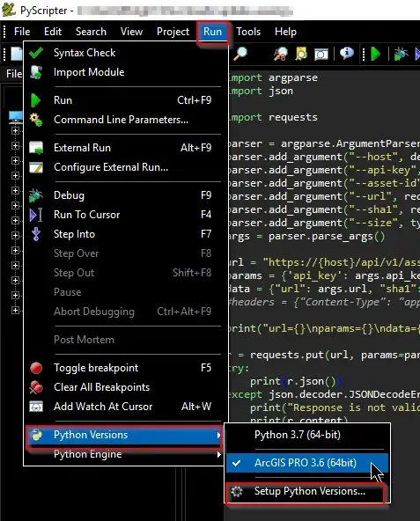This screenshot has height=521, width=420.
Task: Click the Command Line Parameters gear icon
Action: pyautogui.click(x=36, y=120)
